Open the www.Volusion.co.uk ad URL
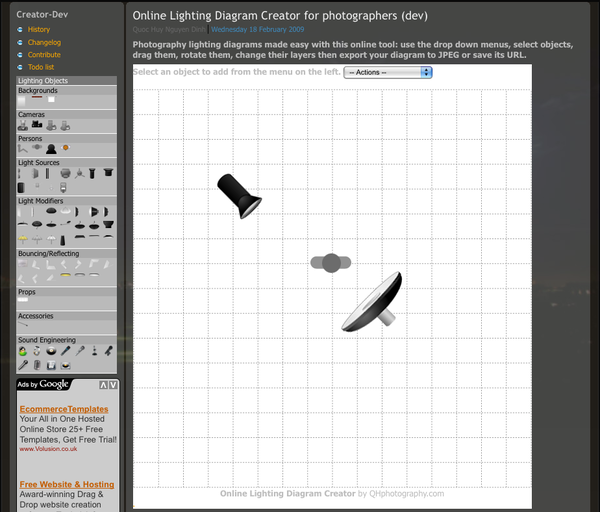The height and width of the screenshot is (512, 600). (48, 449)
